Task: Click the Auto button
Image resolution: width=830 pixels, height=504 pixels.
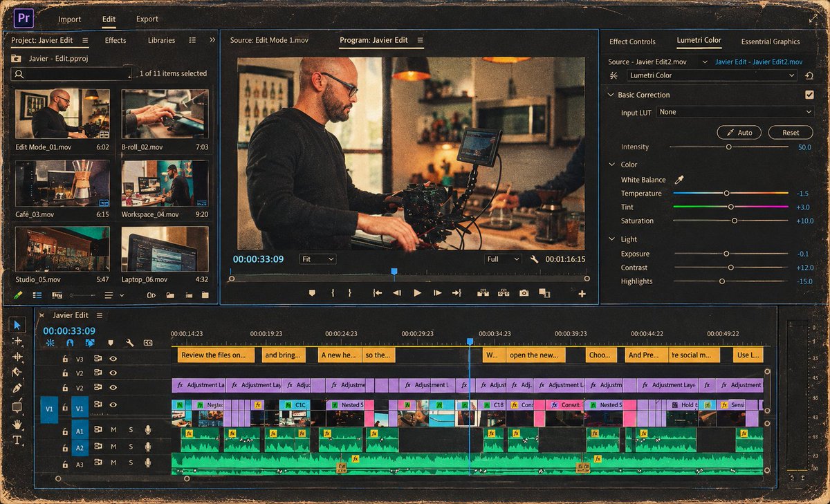Action: tap(739, 133)
